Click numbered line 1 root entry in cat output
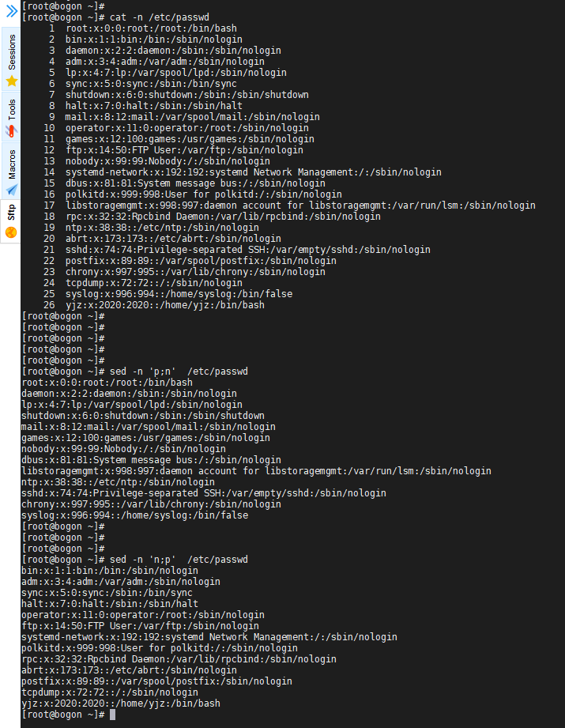 142,28
